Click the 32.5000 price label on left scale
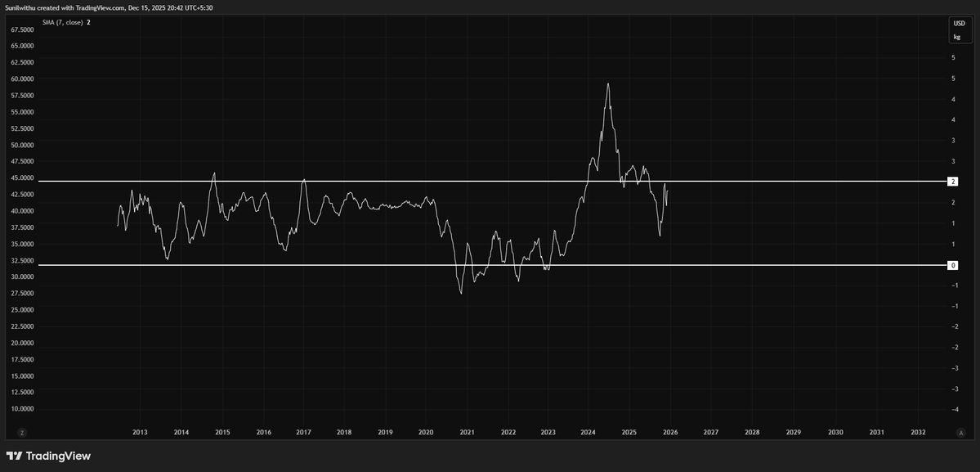Screen dimensions: 980x472 [x=23, y=261]
